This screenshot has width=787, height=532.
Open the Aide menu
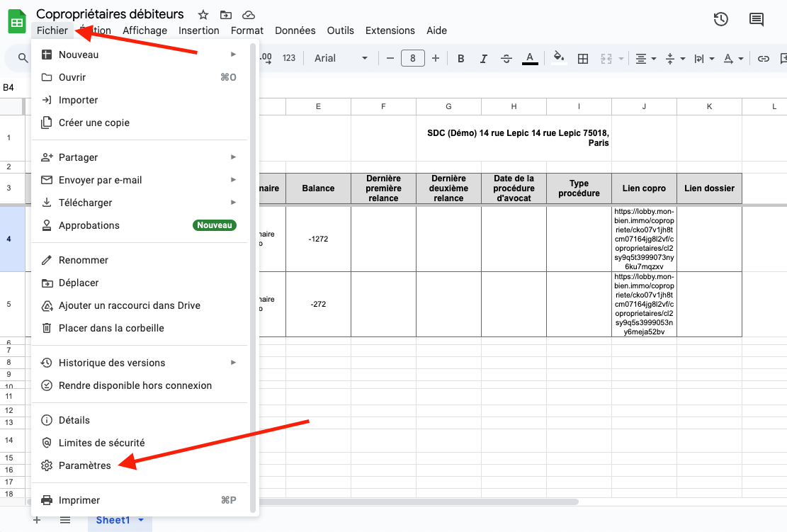[x=436, y=30]
